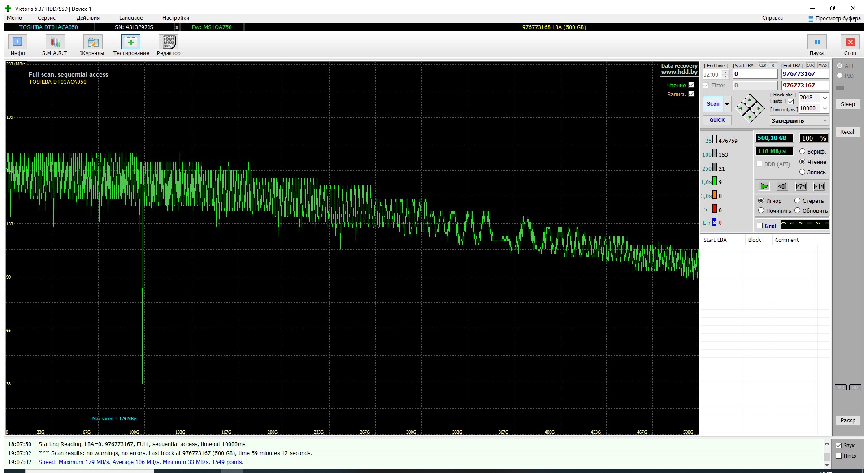The width and height of the screenshot is (868, 473).
Task: Click the left arrow navigation pad
Action: pyautogui.click(x=741, y=108)
